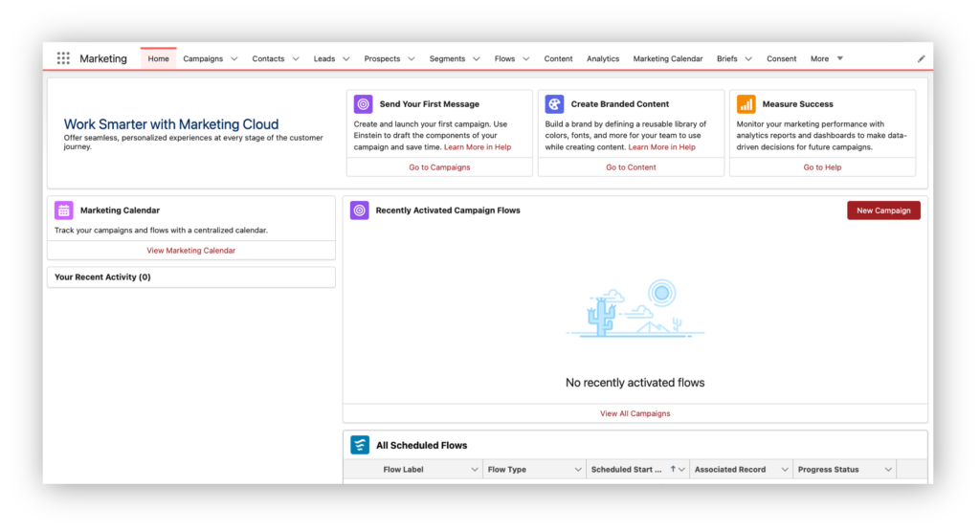This screenshot has width=980, height=531.
Task: Follow the Go to Help link
Action: pos(822,167)
